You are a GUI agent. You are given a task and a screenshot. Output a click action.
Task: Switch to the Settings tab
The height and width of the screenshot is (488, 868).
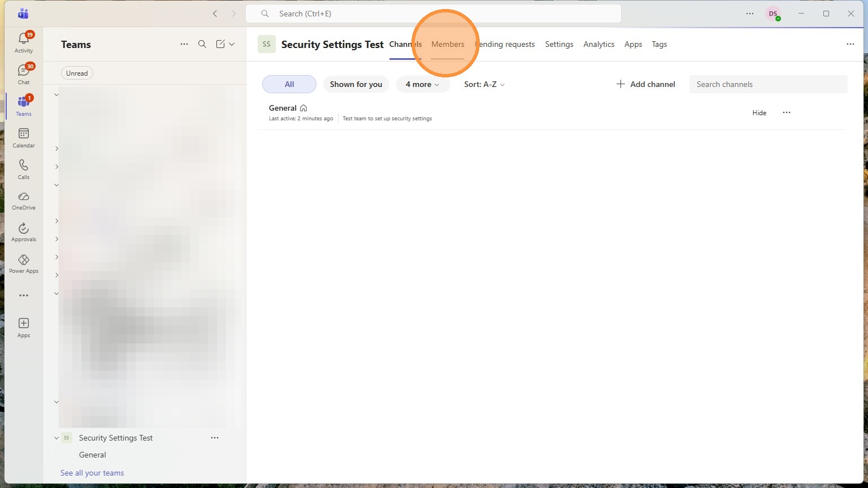pyautogui.click(x=559, y=44)
